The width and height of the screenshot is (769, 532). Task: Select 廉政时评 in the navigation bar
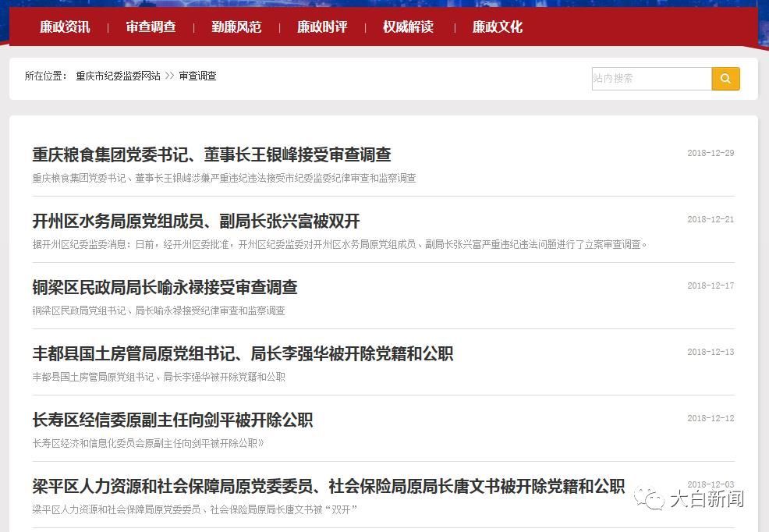[322, 26]
